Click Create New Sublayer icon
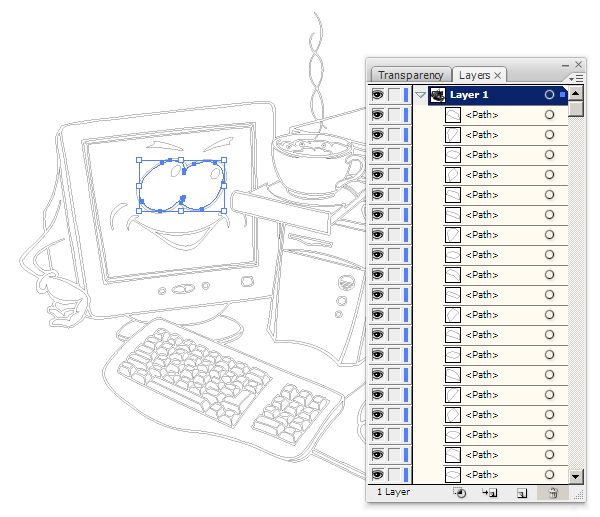 pyautogui.click(x=489, y=493)
